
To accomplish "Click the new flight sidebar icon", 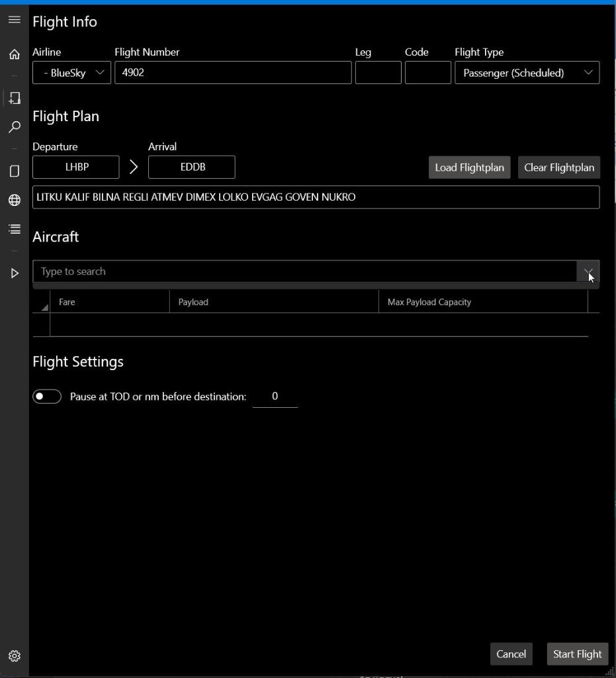I will (x=14, y=98).
